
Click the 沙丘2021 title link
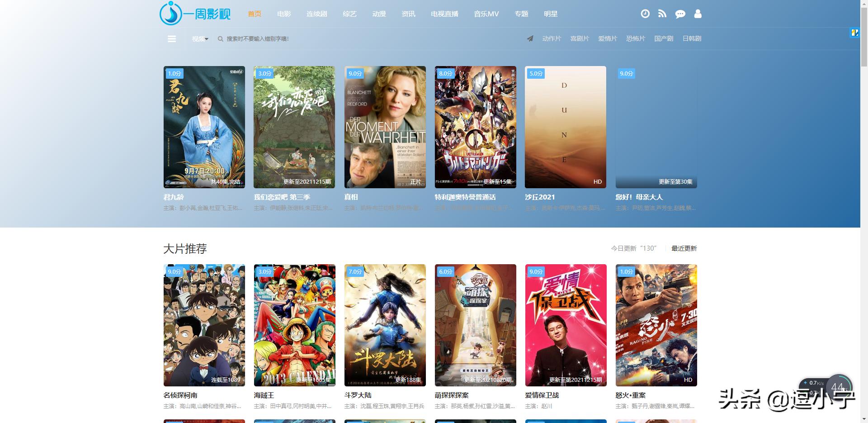coord(540,197)
